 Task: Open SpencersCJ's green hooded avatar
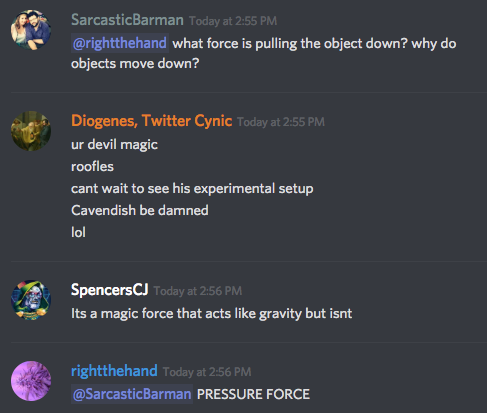click(x=31, y=300)
